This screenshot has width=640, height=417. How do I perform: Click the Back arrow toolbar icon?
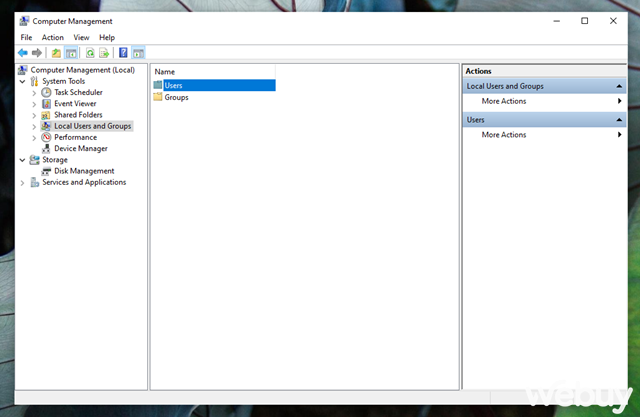[x=23, y=52]
